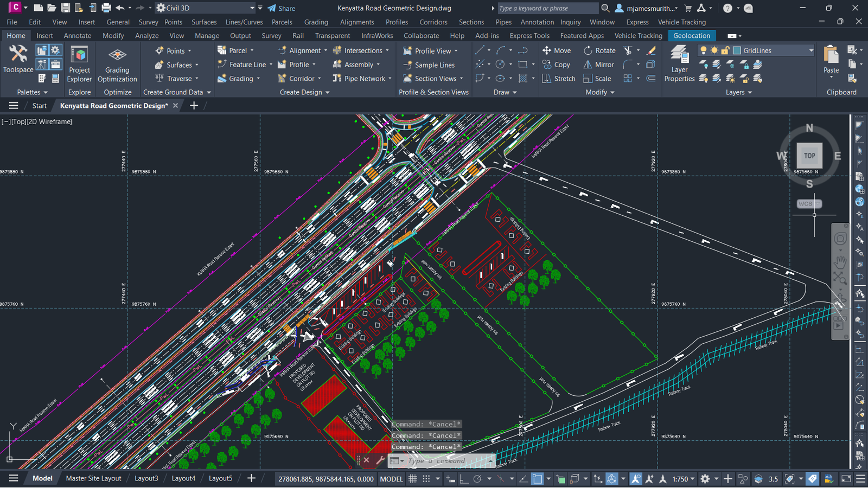
Task: Toggle drawing grid display in status bar
Action: click(413, 479)
